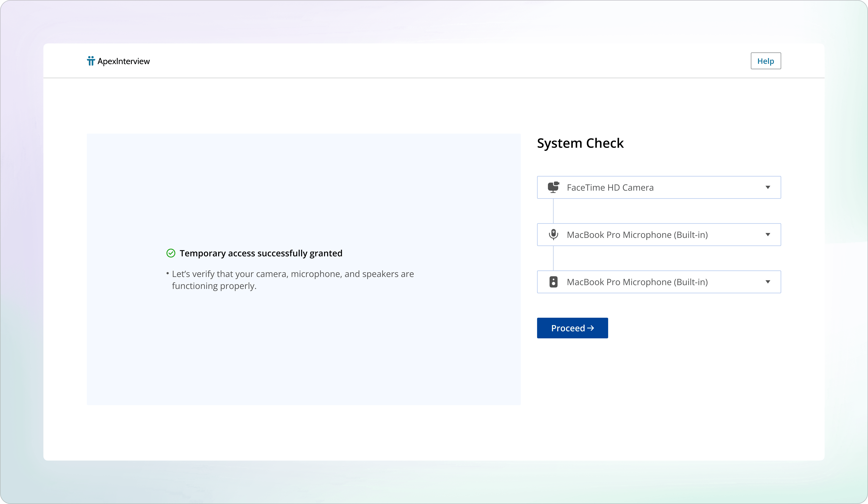Open the speaker selection dropdown arrow
The width and height of the screenshot is (868, 504).
[768, 282]
